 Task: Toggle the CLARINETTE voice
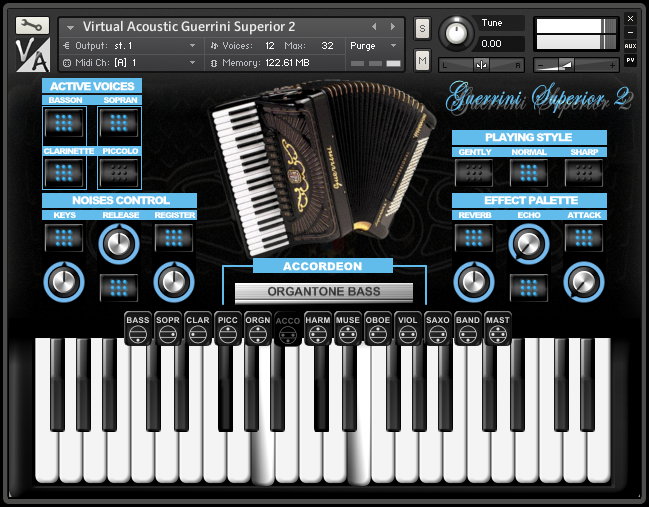(64, 173)
